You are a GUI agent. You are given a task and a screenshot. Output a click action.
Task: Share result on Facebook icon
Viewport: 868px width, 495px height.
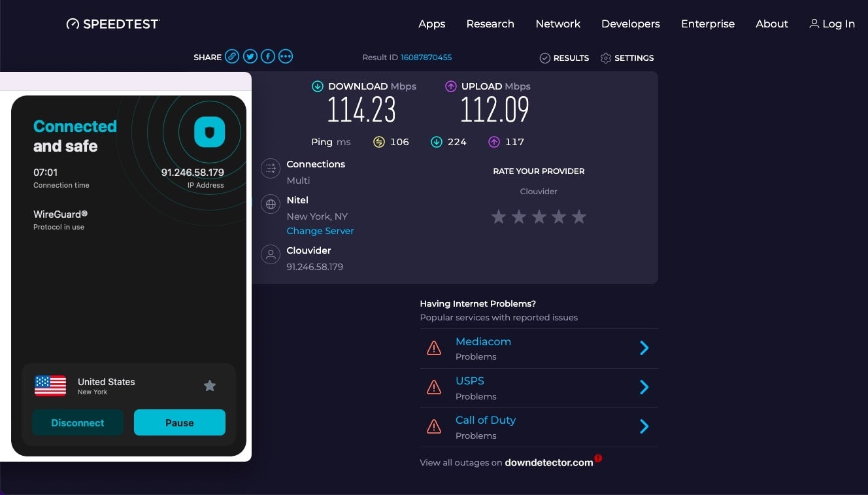pos(268,57)
